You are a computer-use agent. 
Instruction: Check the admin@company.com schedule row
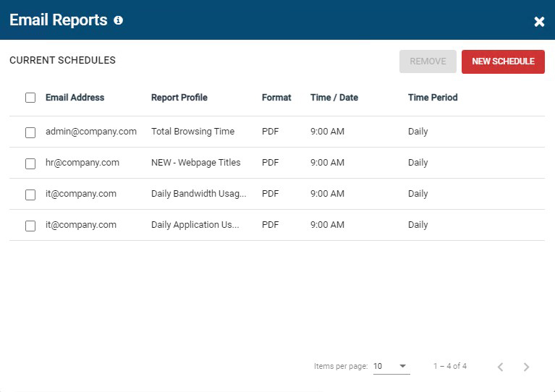click(x=30, y=132)
